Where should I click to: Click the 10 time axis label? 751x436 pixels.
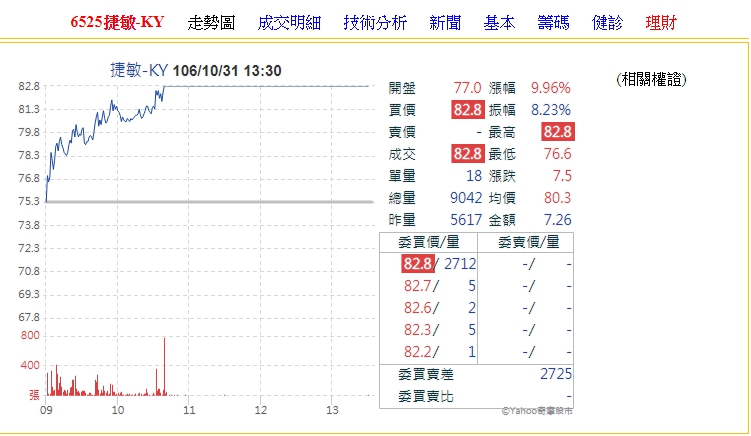[x=118, y=410]
